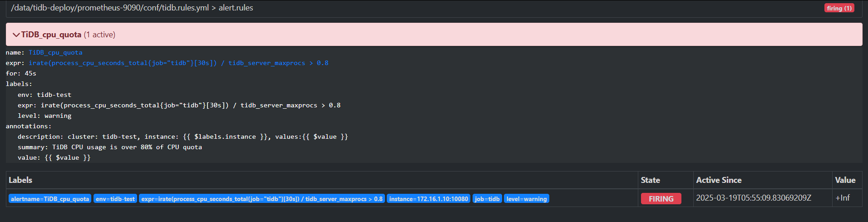Click the red firing (1) badge
Image resolution: width=868 pixels, height=222 pixels.
[839, 8]
